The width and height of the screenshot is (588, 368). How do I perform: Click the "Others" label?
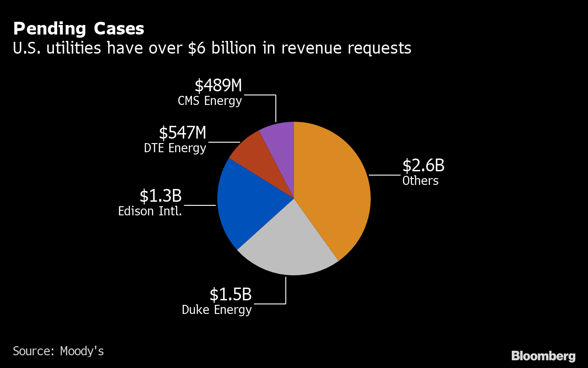point(421,181)
